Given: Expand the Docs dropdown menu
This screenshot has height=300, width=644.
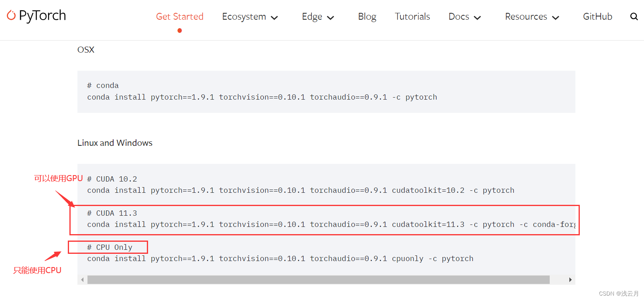Looking at the screenshot, I should coord(465,16).
